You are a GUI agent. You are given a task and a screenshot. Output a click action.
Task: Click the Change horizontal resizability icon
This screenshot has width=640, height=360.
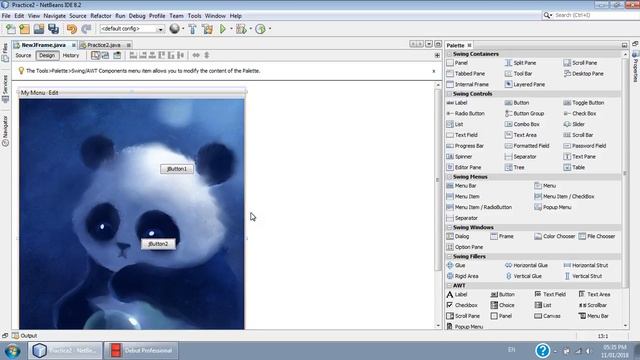pyautogui.click(x=196, y=56)
